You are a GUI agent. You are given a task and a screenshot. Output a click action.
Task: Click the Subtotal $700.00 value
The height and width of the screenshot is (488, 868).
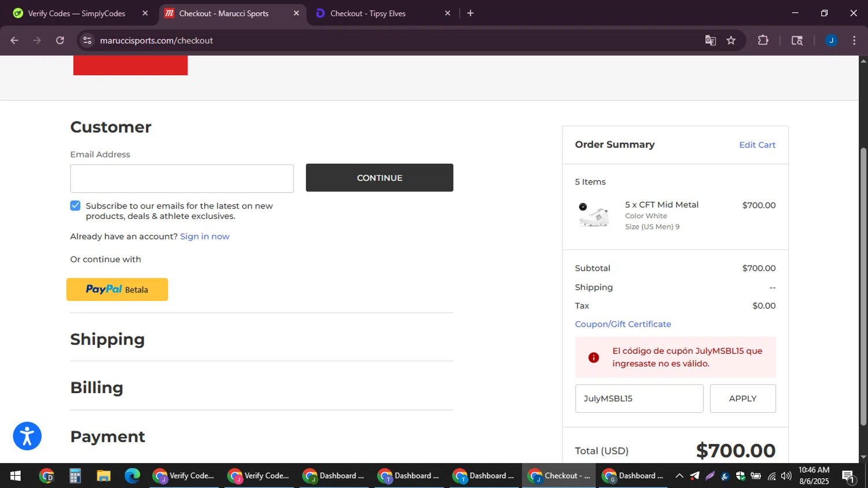click(759, 268)
